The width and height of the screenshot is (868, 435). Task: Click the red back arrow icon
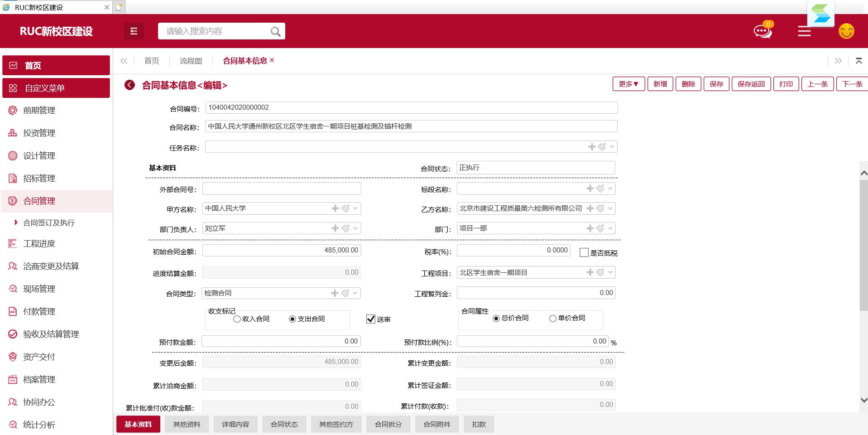pyautogui.click(x=130, y=85)
